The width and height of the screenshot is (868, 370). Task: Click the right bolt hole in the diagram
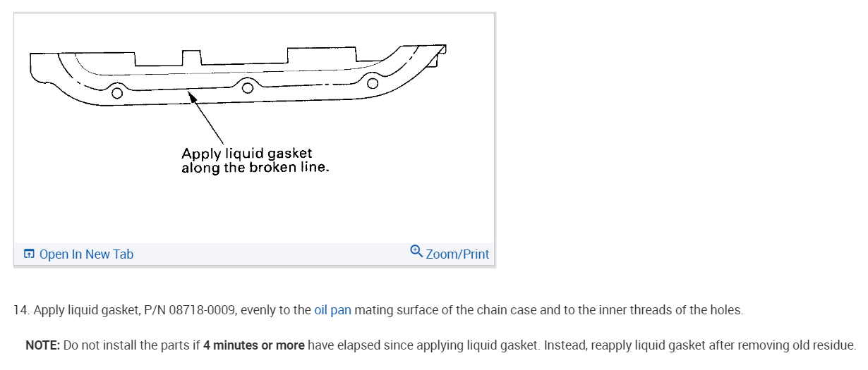pyautogui.click(x=373, y=85)
